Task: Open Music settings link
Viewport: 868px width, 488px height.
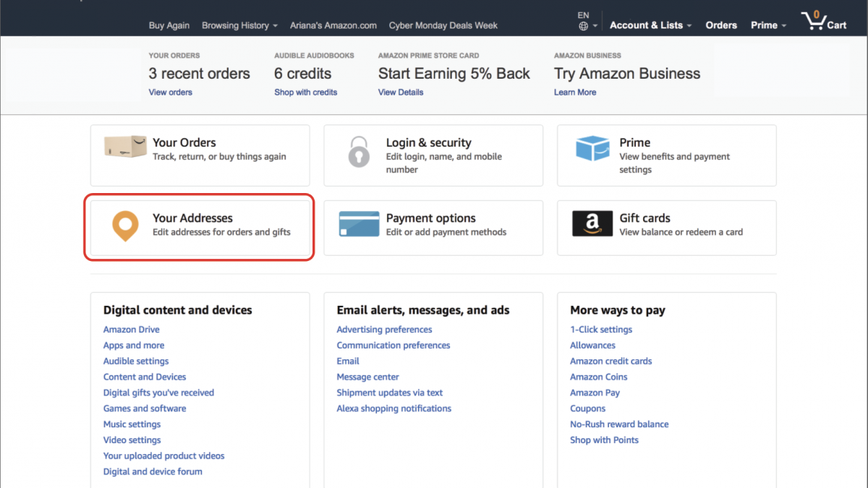Action: coord(132,425)
